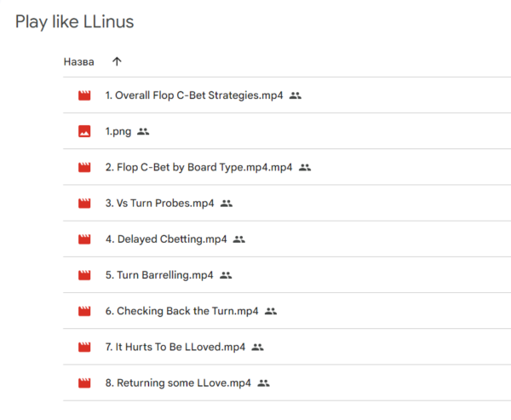The image size is (511, 420).
Task: Click shared icon after Checking Back the Turn.mp4
Action: pos(271,311)
